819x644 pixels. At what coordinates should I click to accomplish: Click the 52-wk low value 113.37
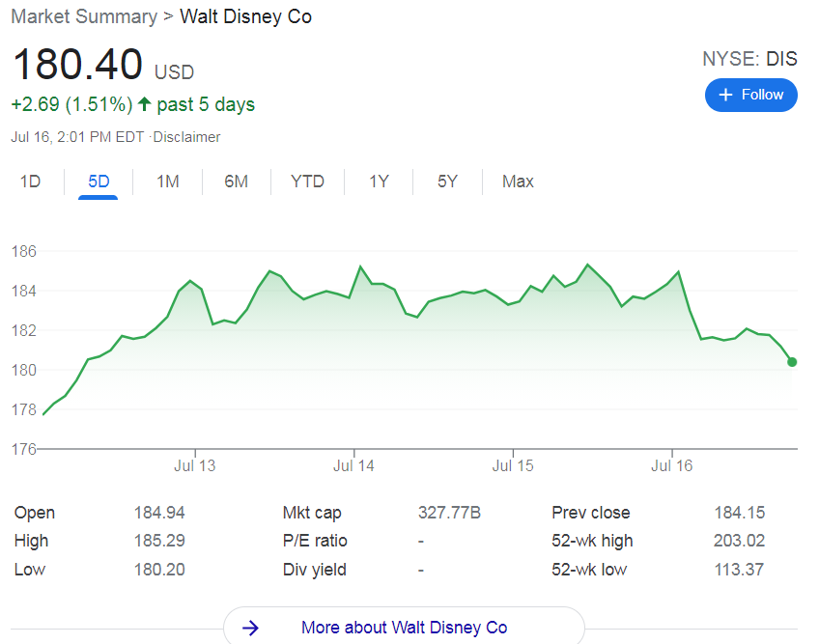point(739,570)
